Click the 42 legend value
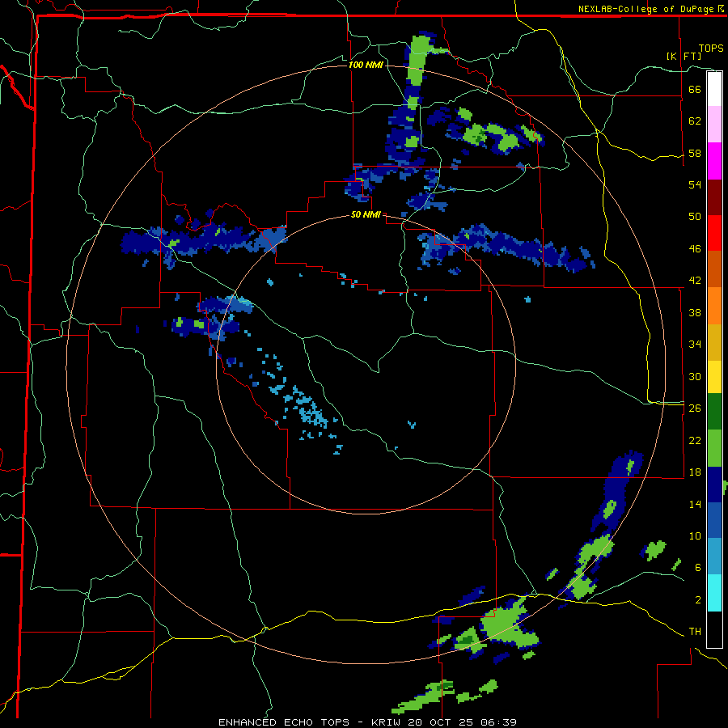The image size is (728, 728). [x=695, y=281]
